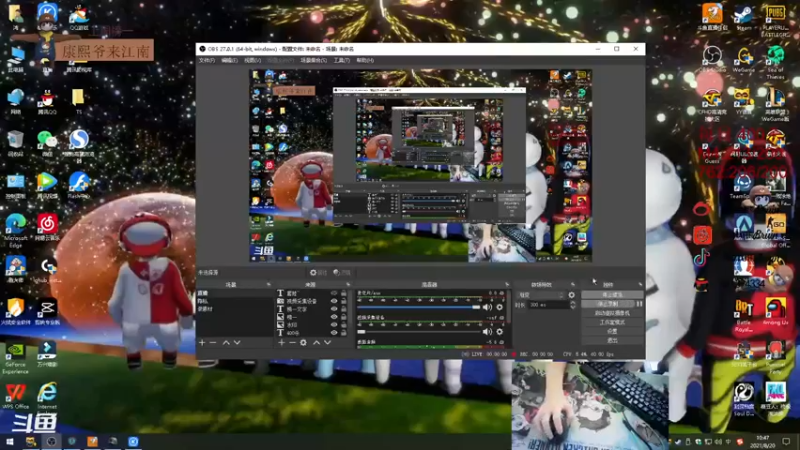Open GeForce Experience desktop icon
The image size is (800, 450).
15,359
